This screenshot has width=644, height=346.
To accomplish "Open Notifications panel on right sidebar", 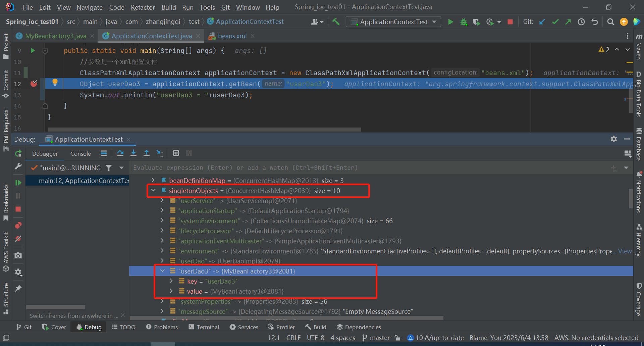I will coord(639,192).
